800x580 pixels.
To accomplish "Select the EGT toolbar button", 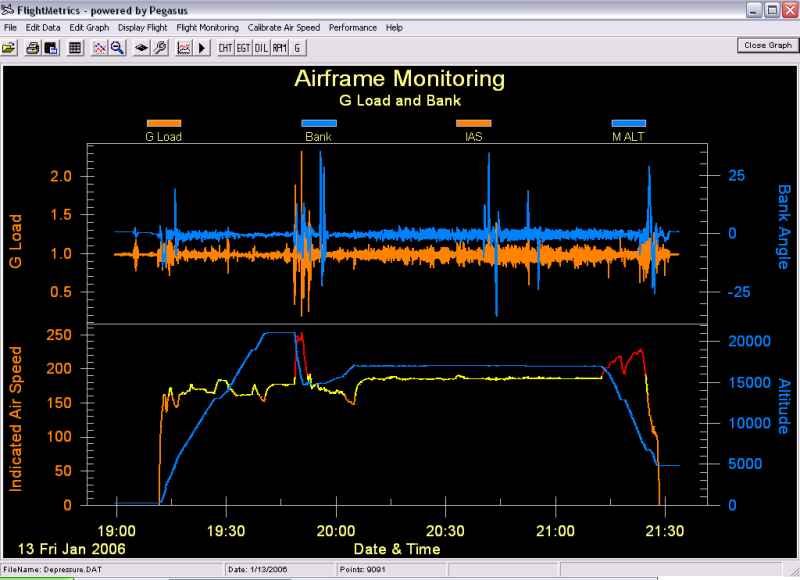I will click(243, 47).
